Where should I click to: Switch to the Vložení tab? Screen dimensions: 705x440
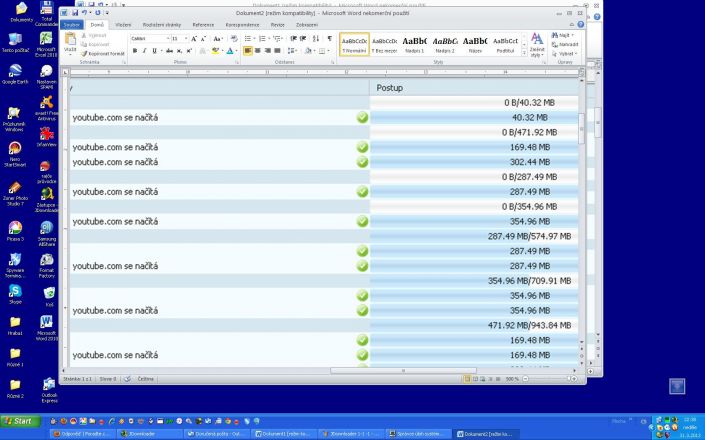click(x=123, y=25)
